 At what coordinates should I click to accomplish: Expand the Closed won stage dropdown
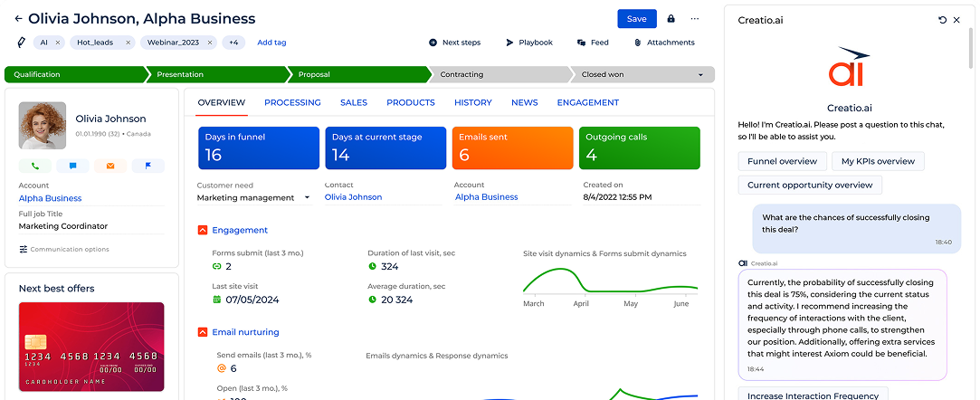pyautogui.click(x=700, y=75)
